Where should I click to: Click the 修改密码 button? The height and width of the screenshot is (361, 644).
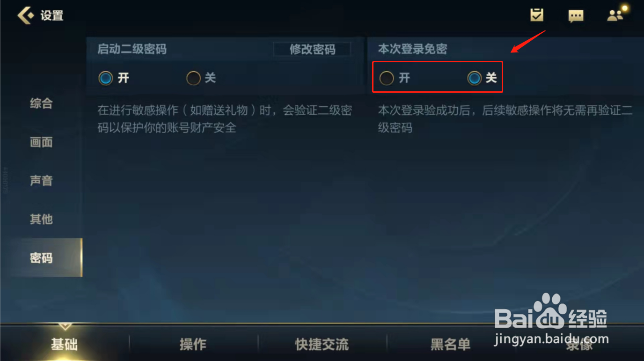pyautogui.click(x=312, y=49)
